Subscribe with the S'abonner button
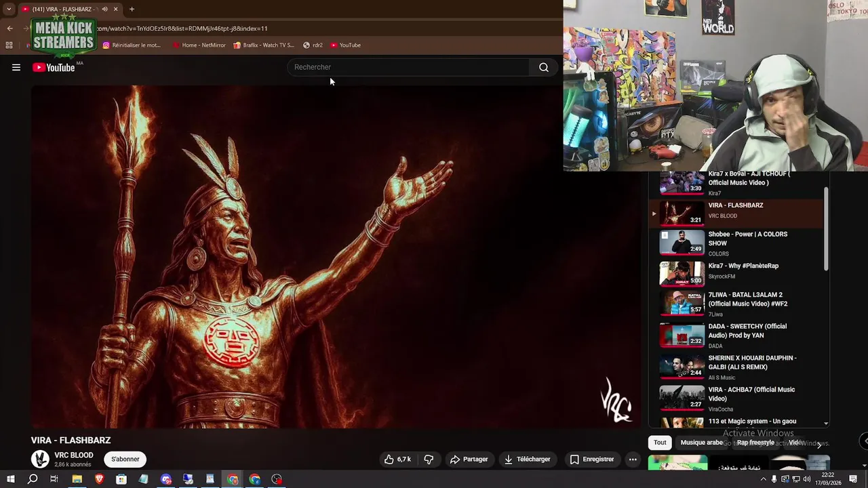Image resolution: width=868 pixels, height=488 pixels. [x=125, y=459]
